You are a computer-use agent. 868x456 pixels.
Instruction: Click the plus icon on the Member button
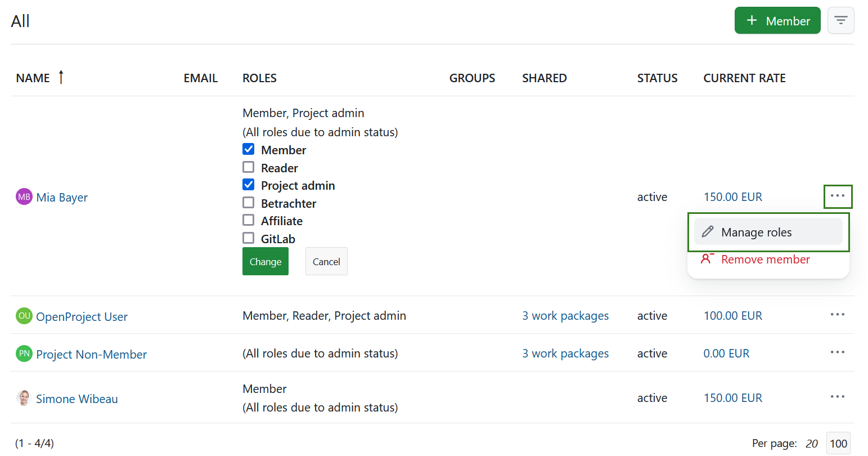pos(751,20)
